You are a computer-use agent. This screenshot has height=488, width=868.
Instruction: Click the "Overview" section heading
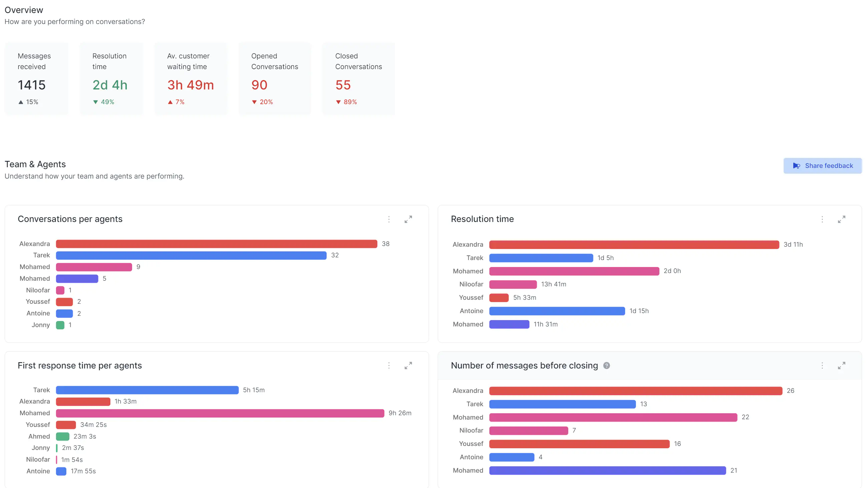tap(24, 10)
